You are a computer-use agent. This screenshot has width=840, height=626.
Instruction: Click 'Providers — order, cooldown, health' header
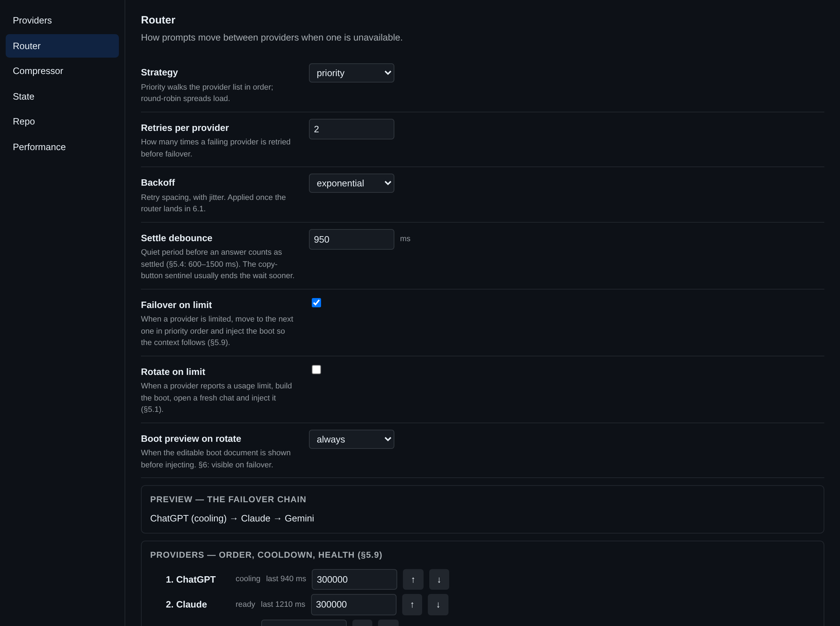coord(266,555)
